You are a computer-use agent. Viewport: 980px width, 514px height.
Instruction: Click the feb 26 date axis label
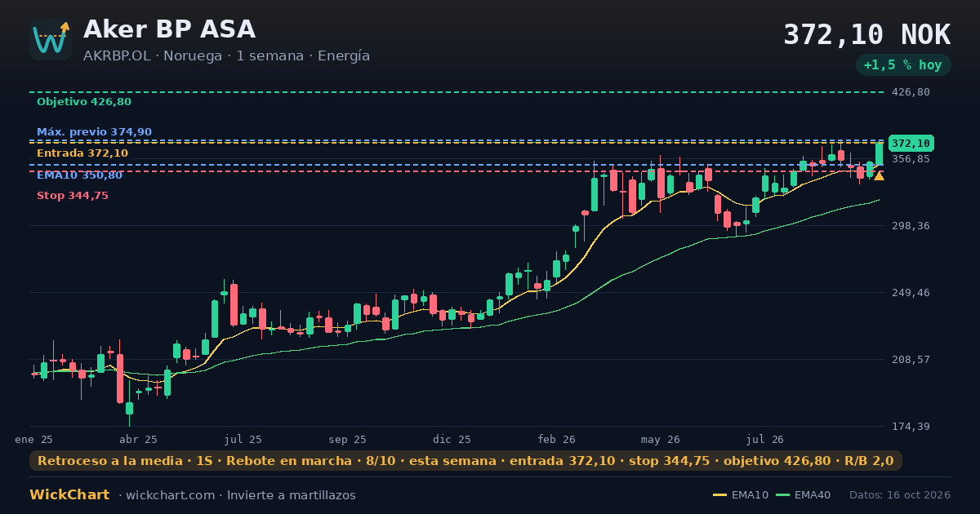[557, 439]
